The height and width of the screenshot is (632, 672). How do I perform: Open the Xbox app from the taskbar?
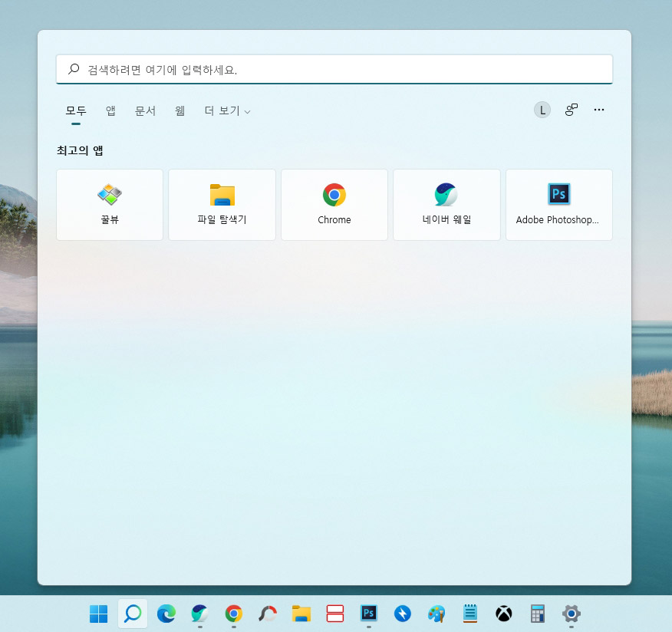(x=503, y=614)
